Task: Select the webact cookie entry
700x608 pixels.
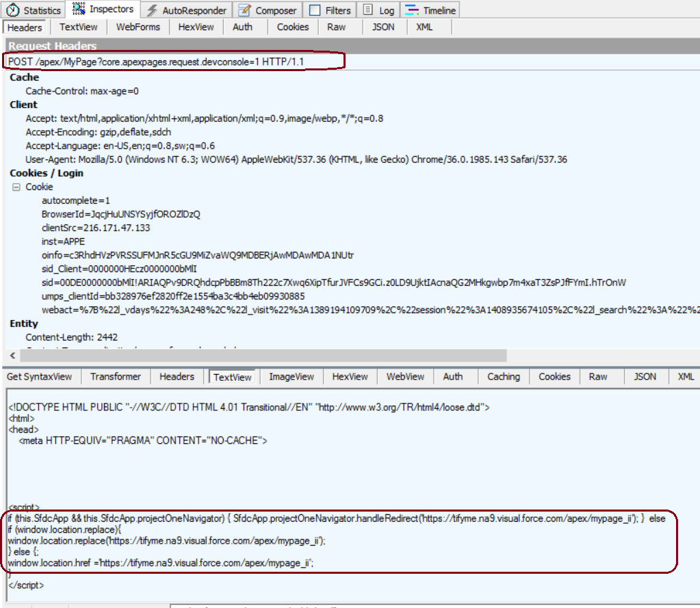Action: click(371, 310)
